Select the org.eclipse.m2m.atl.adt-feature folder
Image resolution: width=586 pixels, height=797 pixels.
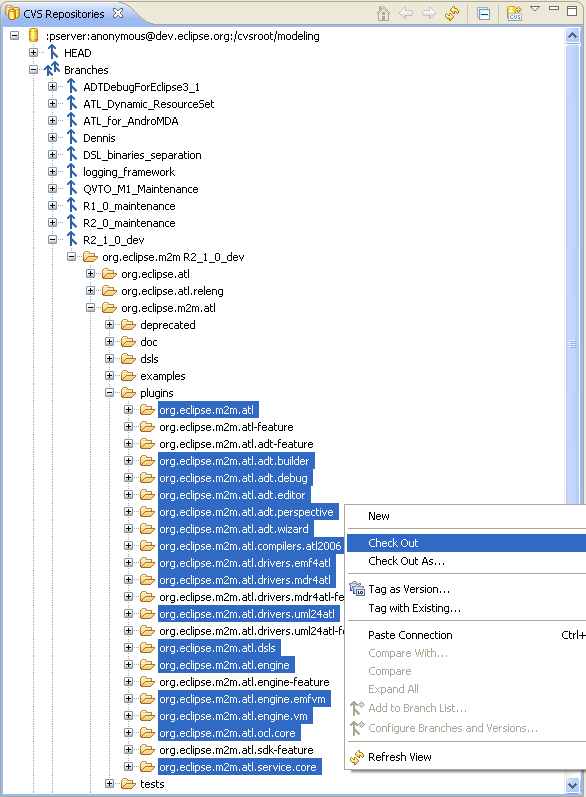(236, 444)
